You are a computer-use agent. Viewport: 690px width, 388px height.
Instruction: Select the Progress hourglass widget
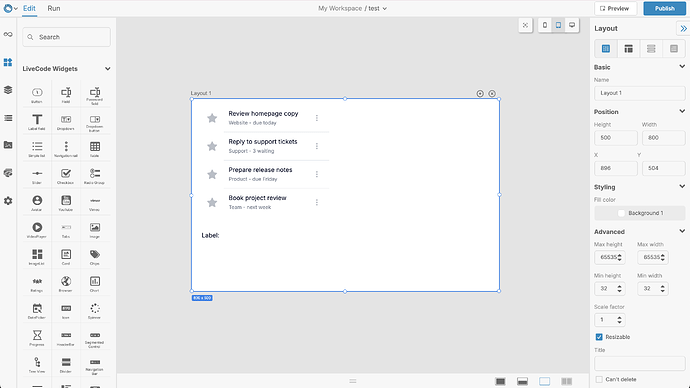[x=37, y=337]
